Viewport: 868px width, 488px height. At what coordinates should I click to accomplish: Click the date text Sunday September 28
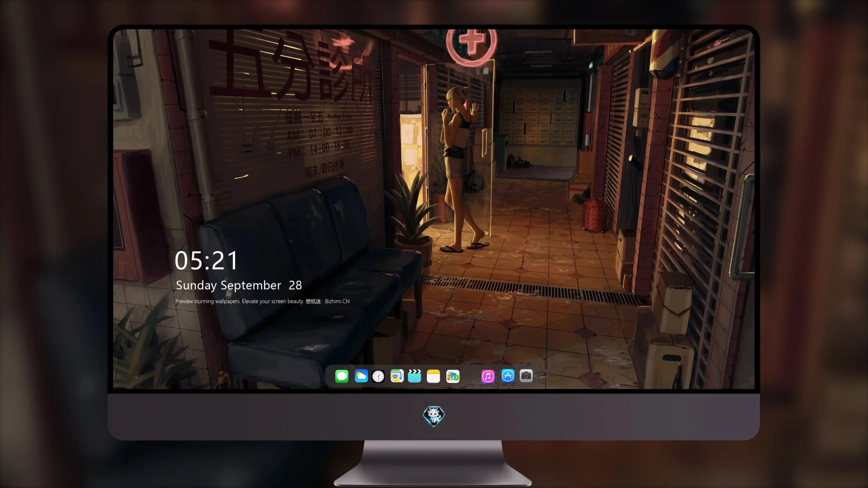point(239,285)
